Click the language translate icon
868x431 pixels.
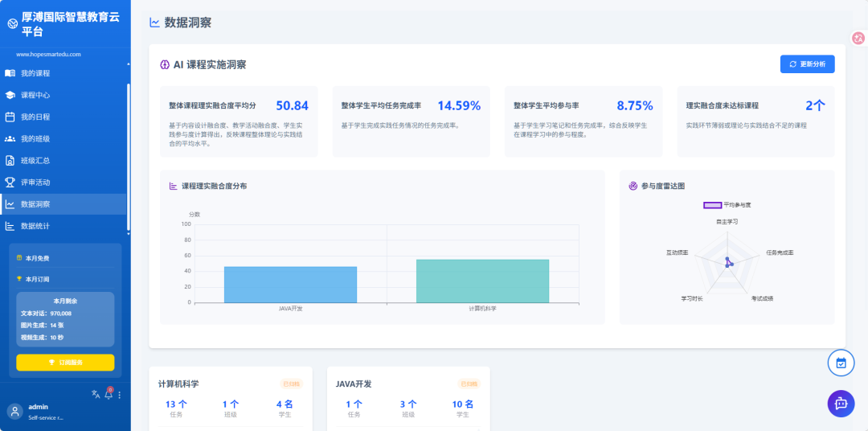click(96, 394)
